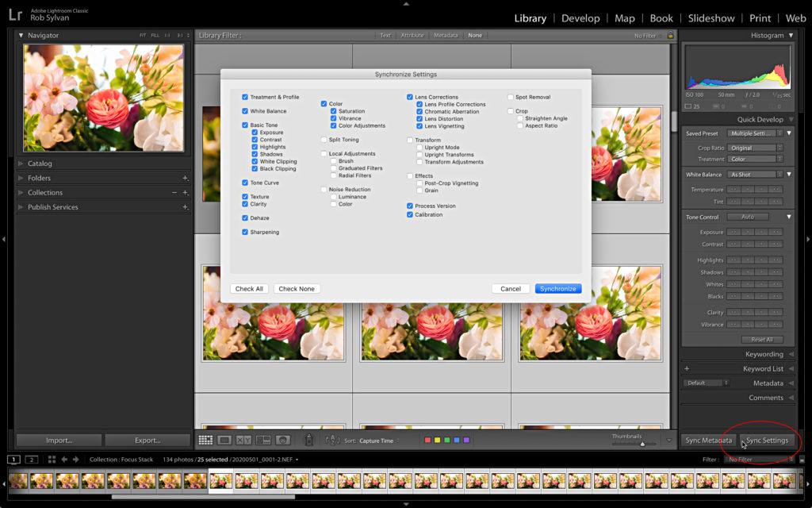
Task: Click the Export... button
Action: [147, 440]
